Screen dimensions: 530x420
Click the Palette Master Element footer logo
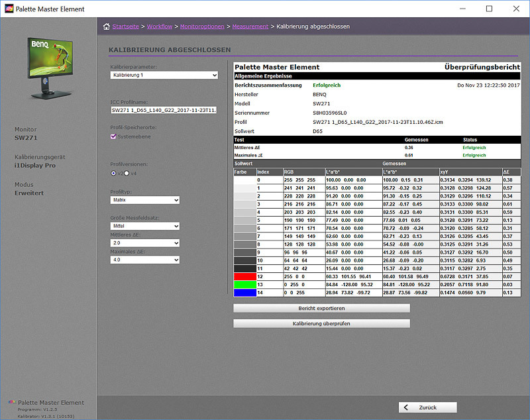pos(12,402)
